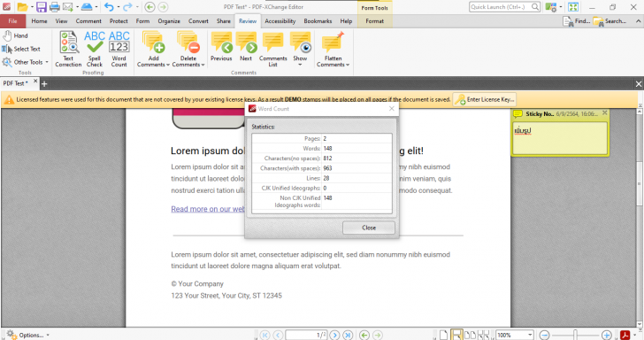The width and height of the screenshot is (644, 340).
Task: Switch to the Comment ribbon tab
Action: click(88, 21)
